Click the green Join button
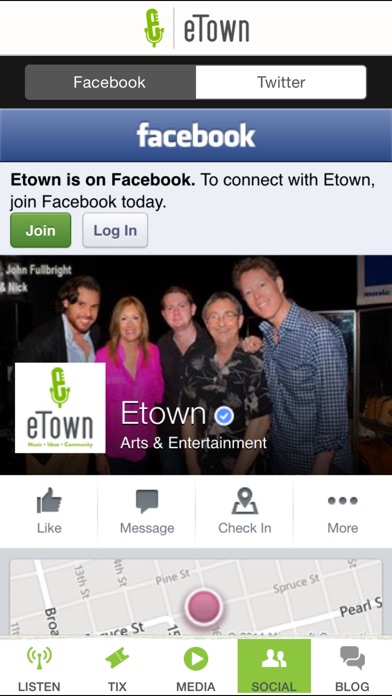392x696 pixels. click(x=40, y=230)
